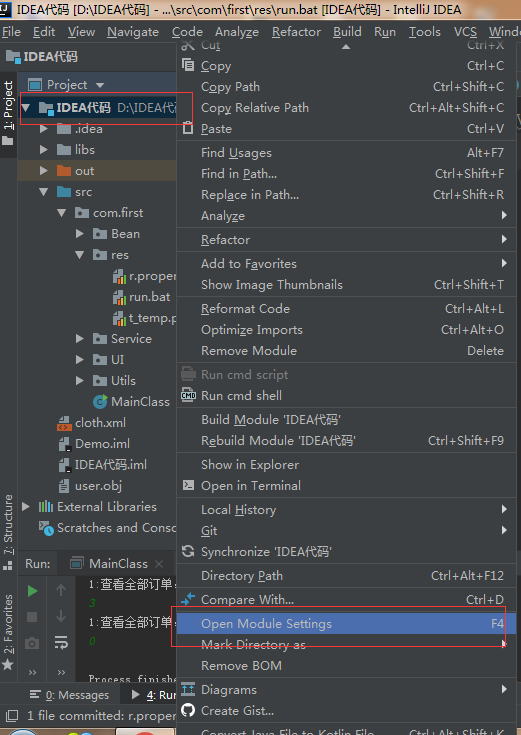521x735 pixels.
Task: Open the 0: Messages tool window
Action: (x=69, y=695)
